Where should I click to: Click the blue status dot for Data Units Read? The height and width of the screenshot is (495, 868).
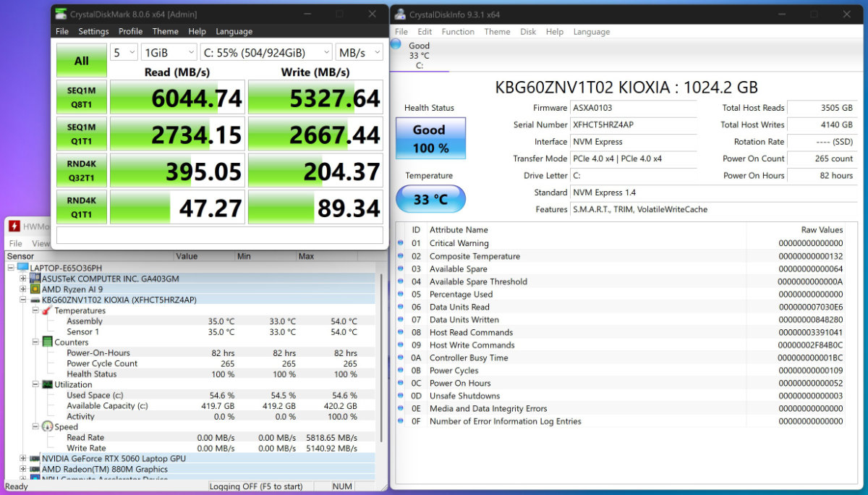[x=401, y=307]
